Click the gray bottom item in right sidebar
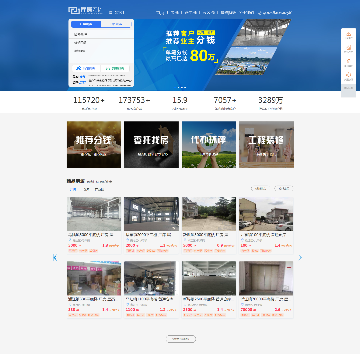The width and height of the screenshot is (360, 360). point(348,89)
